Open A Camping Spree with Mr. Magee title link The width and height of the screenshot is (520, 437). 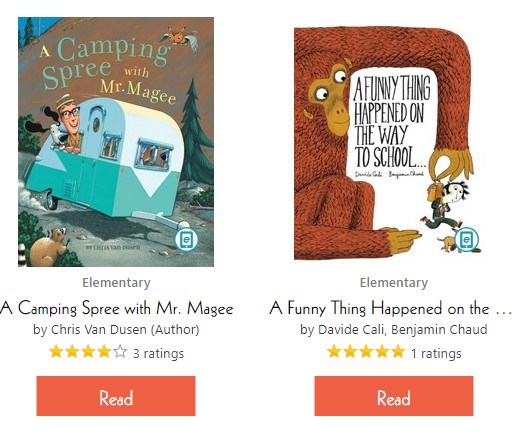(117, 308)
